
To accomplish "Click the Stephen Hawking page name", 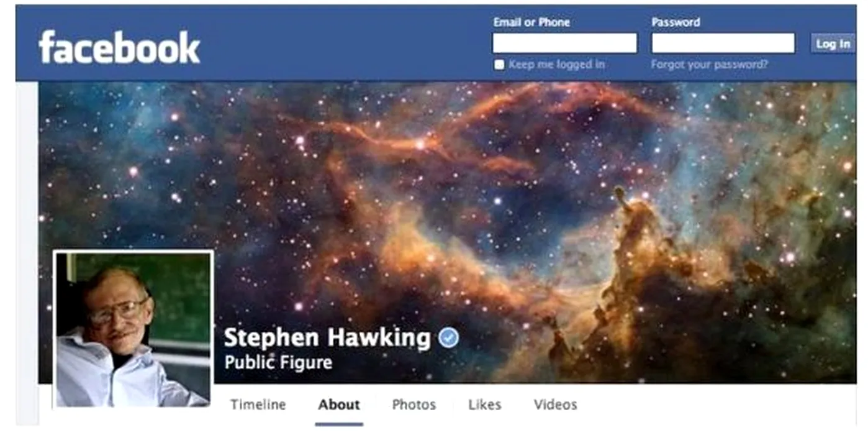I will tap(327, 337).
